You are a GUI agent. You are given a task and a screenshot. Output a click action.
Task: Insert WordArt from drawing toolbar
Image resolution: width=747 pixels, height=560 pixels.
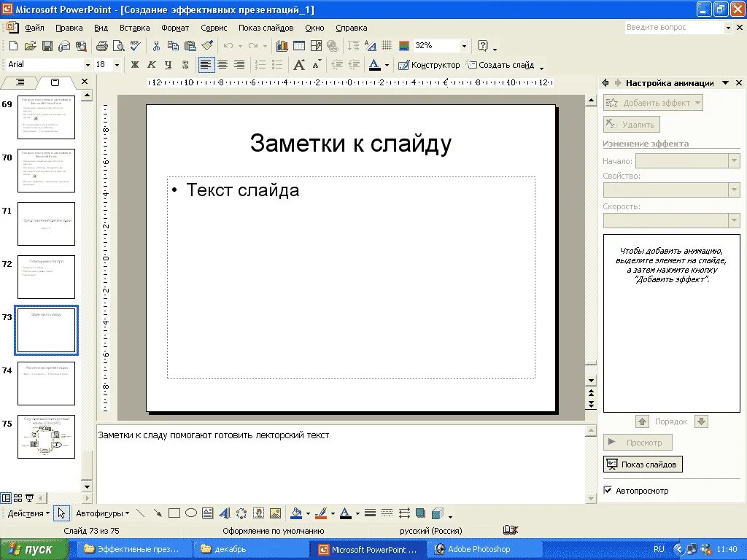225,513
